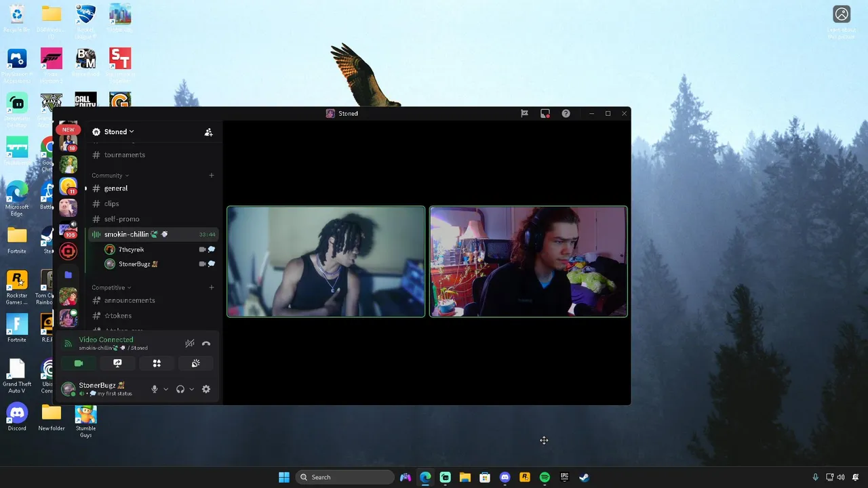The width and height of the screenshot is (868, 488).
Task: Disconnect from voice call
Action: coord(206,344)
